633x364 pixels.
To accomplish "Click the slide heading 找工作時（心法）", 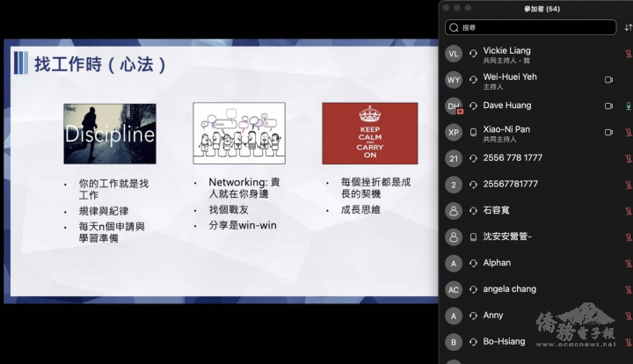I will click(x=99, y=64).
